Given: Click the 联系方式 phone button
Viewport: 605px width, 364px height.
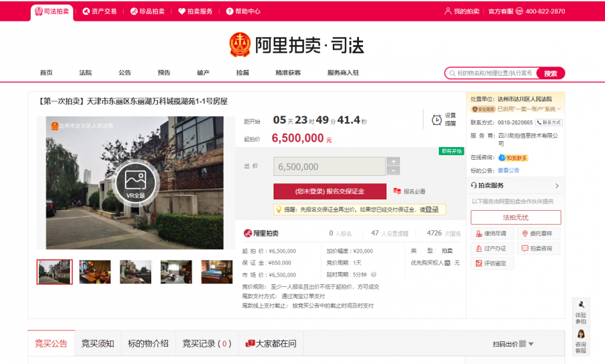Looking at the screenshot, I should tap(549, 123).
